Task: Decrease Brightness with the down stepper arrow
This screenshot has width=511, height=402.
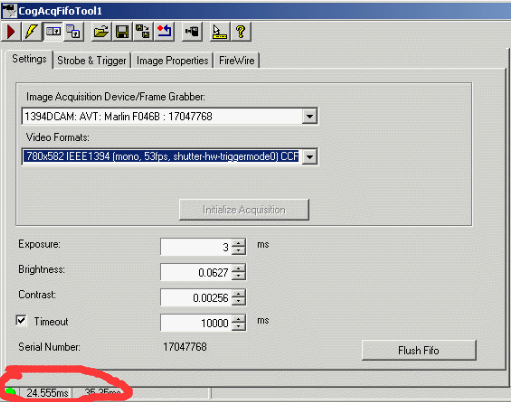Action: 239,276
